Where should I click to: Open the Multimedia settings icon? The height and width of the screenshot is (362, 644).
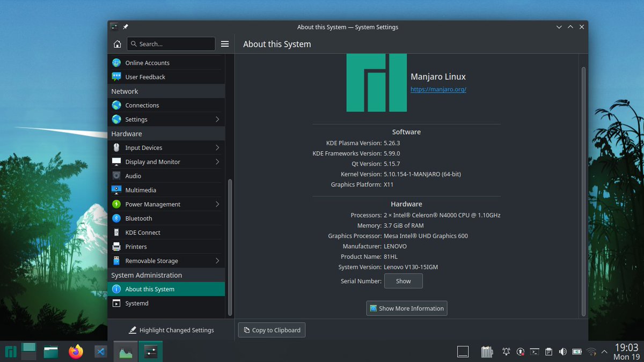(116, 190)
